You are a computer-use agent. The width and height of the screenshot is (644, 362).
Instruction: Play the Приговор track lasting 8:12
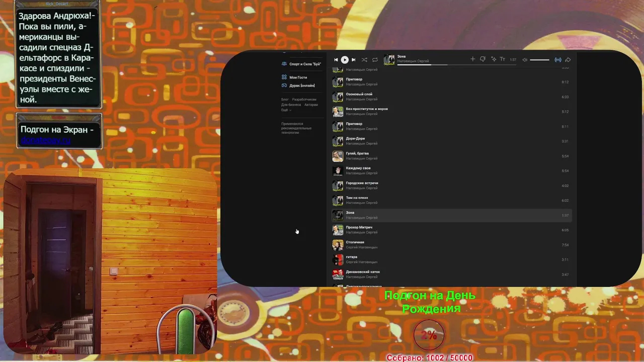click(x=451, y=82)
